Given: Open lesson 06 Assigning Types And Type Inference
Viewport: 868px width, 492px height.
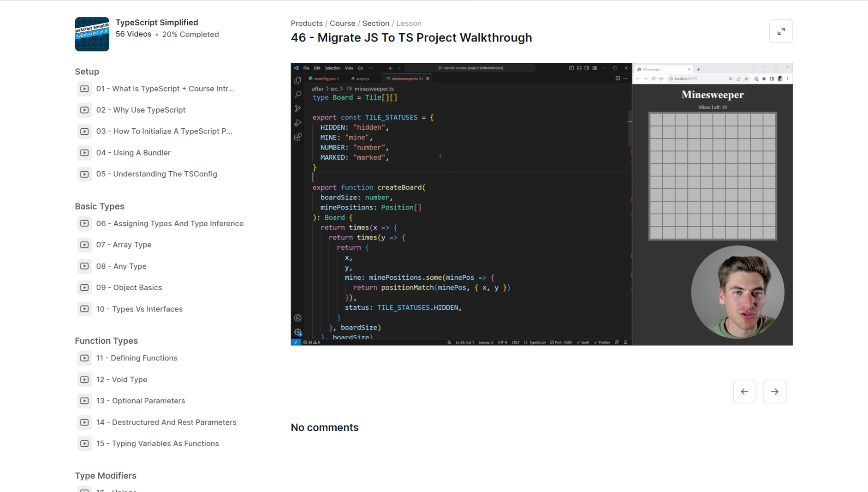Looking at the screenshot, I should point(169,223).
